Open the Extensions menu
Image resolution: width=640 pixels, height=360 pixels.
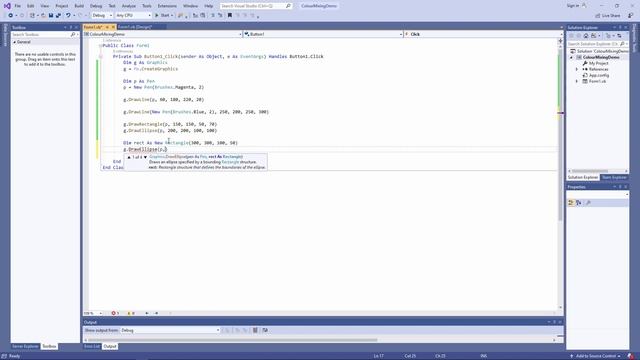tap(167, 6)
